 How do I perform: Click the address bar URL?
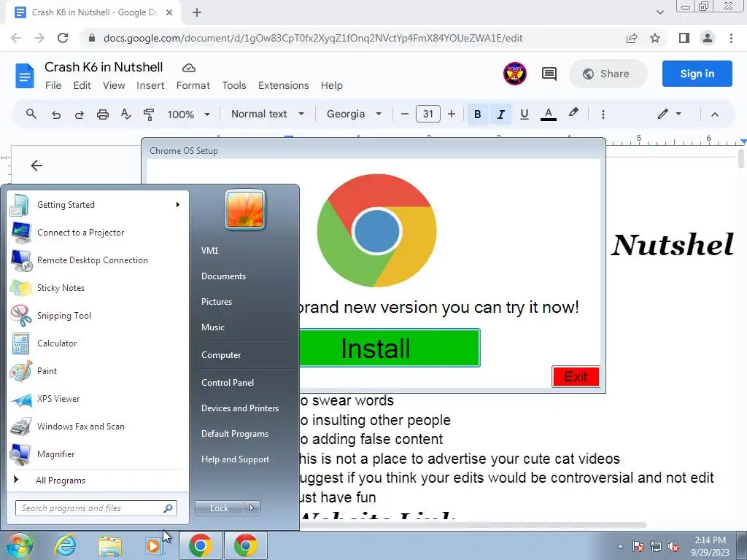(313, 38)
